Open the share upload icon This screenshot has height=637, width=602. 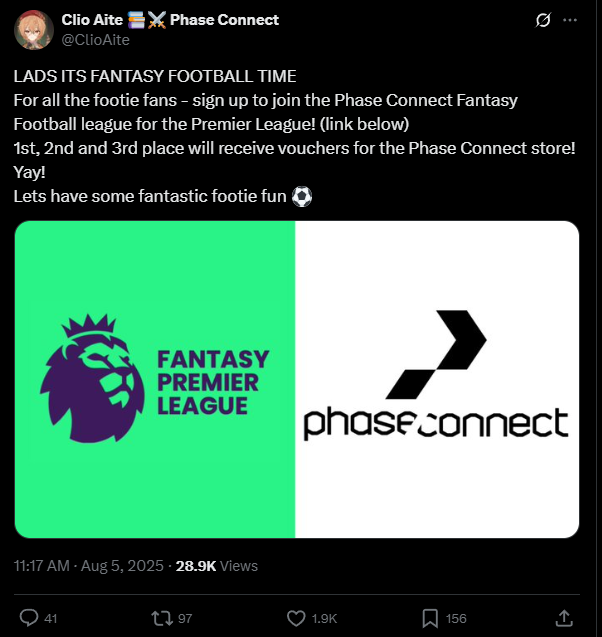564,618
